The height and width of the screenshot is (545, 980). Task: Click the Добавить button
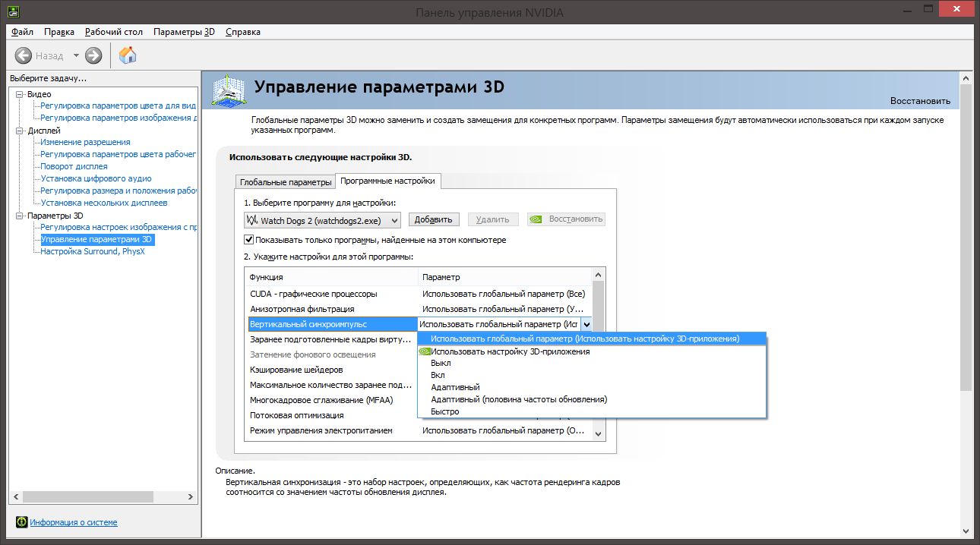[435, 219]
